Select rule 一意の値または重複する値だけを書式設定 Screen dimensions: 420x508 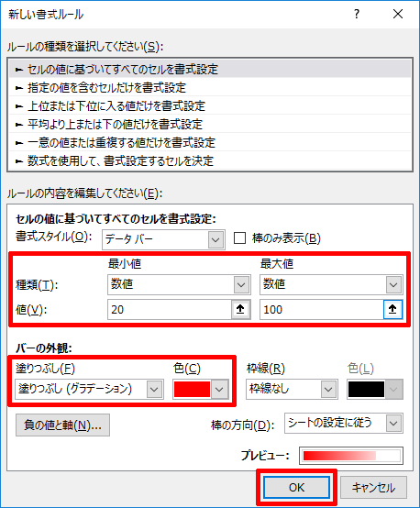pos(210,142)
